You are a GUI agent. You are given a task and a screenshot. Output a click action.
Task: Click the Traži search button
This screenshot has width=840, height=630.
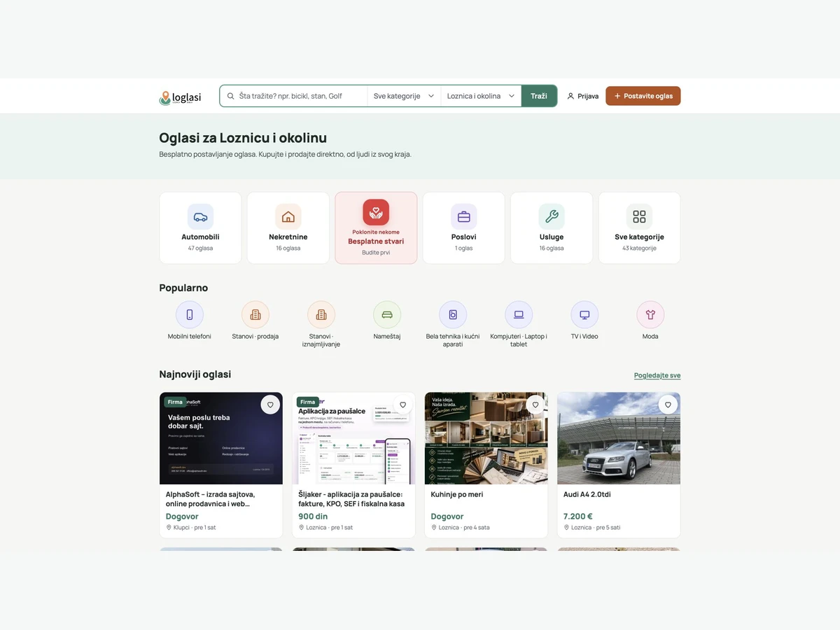click(539, 96)
